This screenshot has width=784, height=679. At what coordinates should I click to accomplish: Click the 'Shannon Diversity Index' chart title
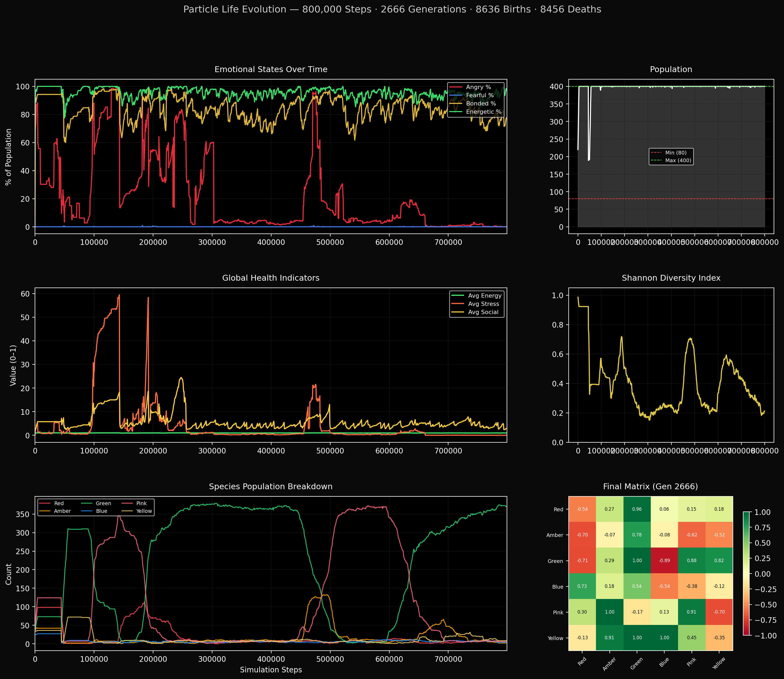pos(671,278)
